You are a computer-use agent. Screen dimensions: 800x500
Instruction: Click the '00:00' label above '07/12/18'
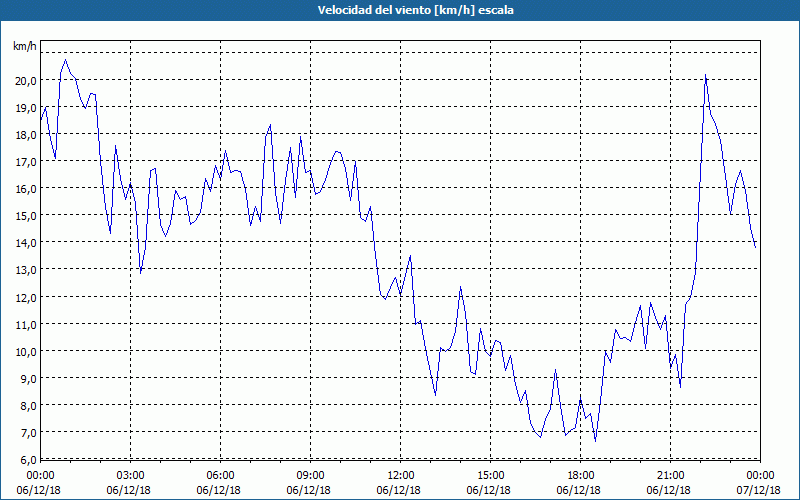[761, 476]
